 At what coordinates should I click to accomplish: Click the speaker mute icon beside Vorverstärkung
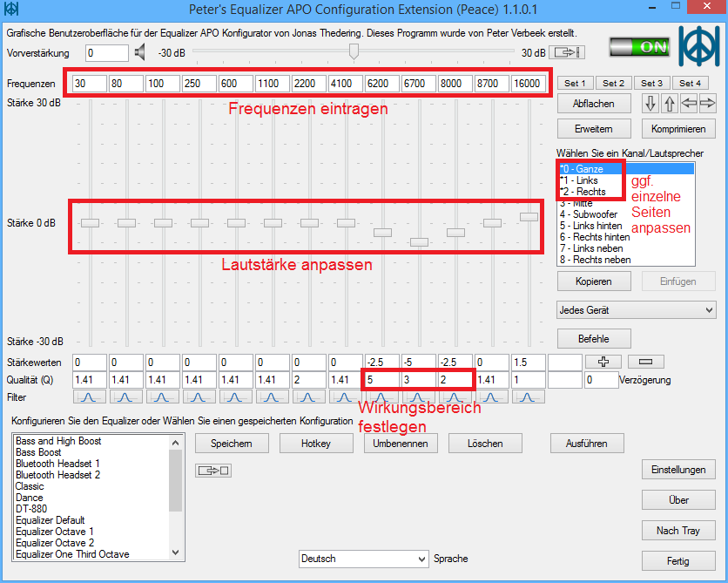[x=139, y=52]
